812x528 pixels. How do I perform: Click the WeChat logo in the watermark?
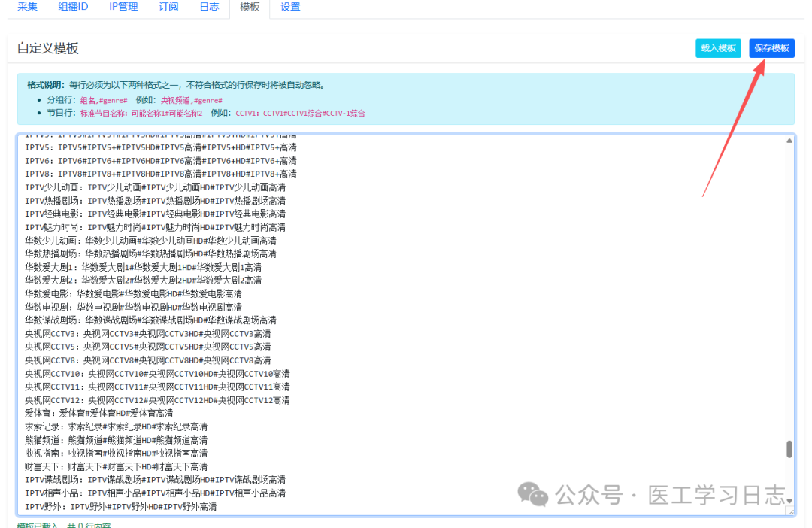click(535, 494)
